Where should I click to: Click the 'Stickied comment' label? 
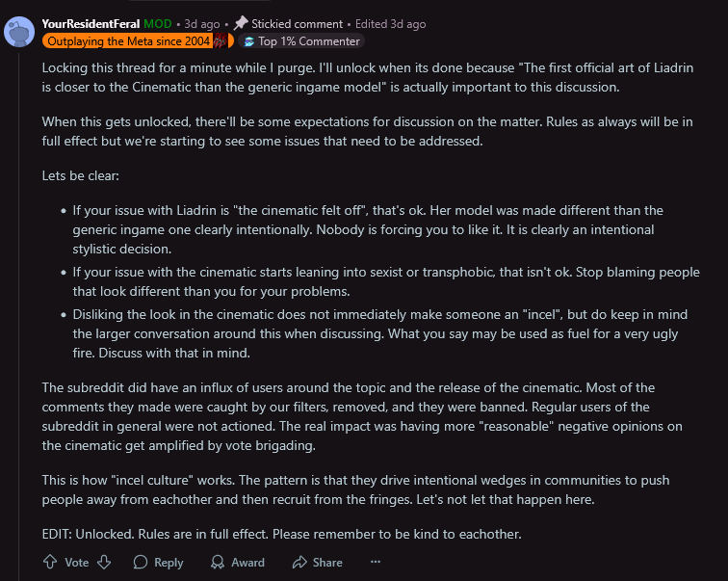pos(298,24)
